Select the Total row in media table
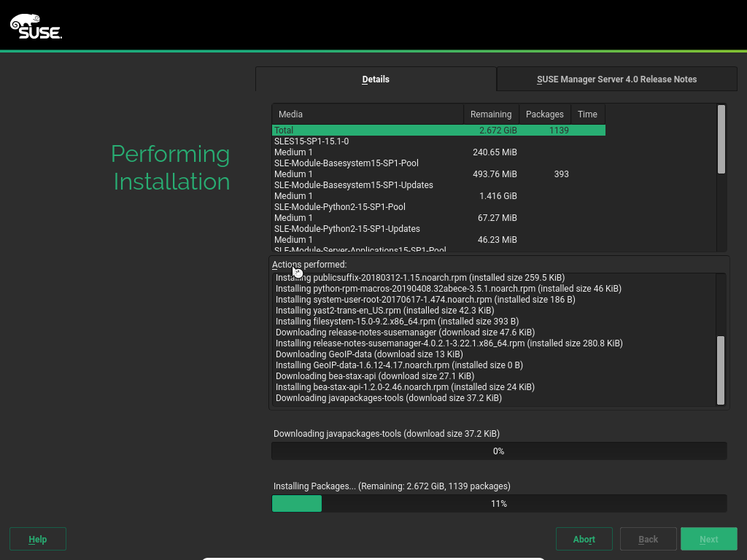 [438, 130]
